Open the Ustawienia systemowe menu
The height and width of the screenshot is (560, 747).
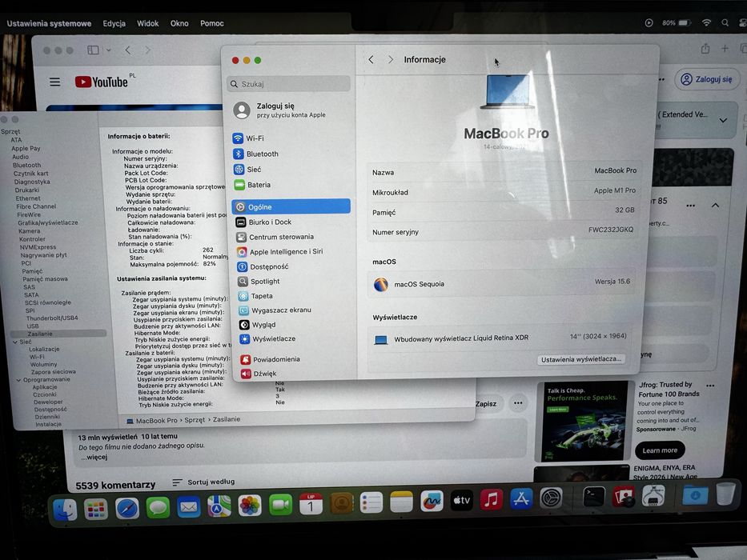click(49, 23)
